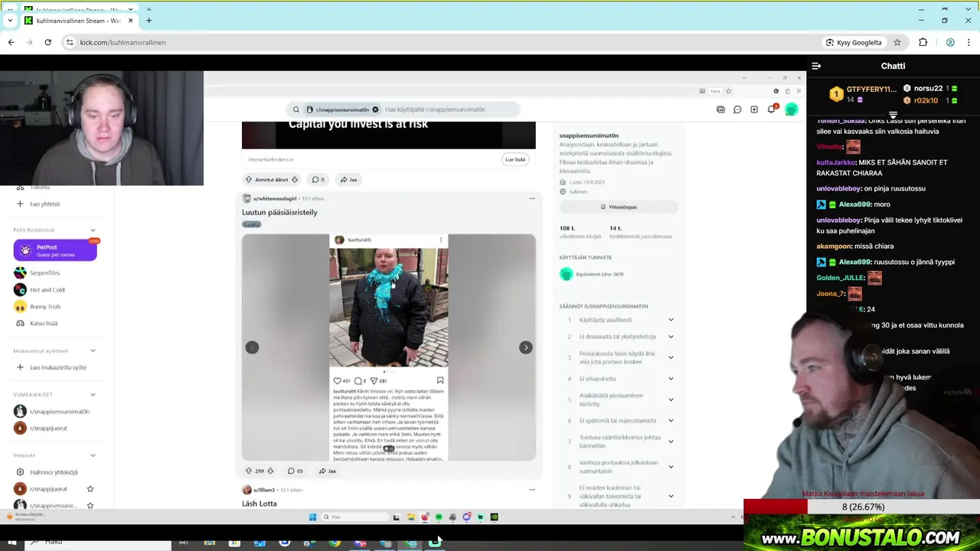Click Katso lisää in games list
This screenshot has height=551, width=980.
point(43,323)
